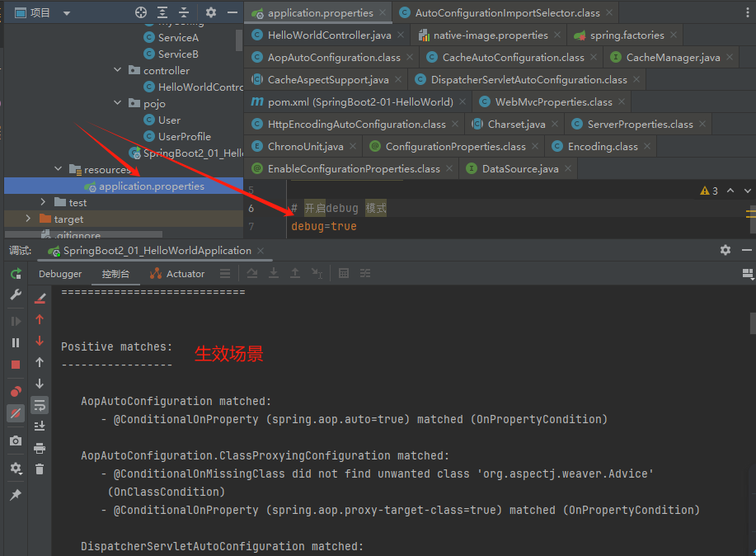756x556 pixels.
Task: Resume the program in debugger
Action: click(x=16, y=321)
